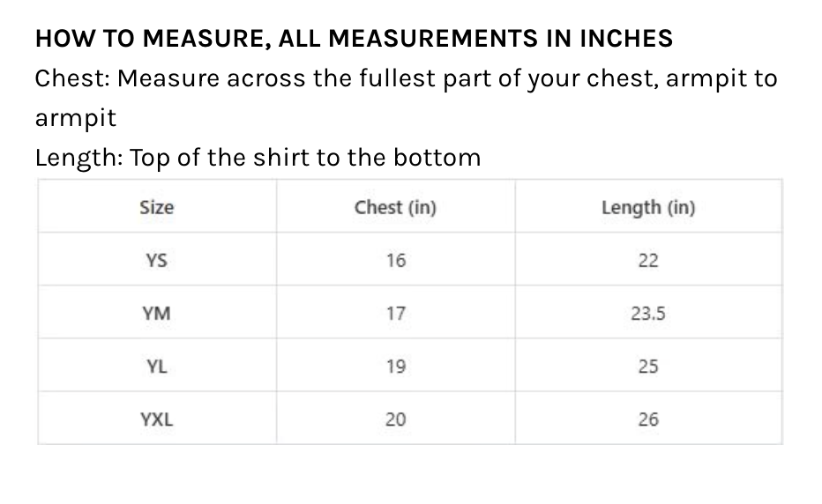Click the word "INCHES" in the heading
Image resolution: width=822 pixels, height=504 pixels.
627,39
